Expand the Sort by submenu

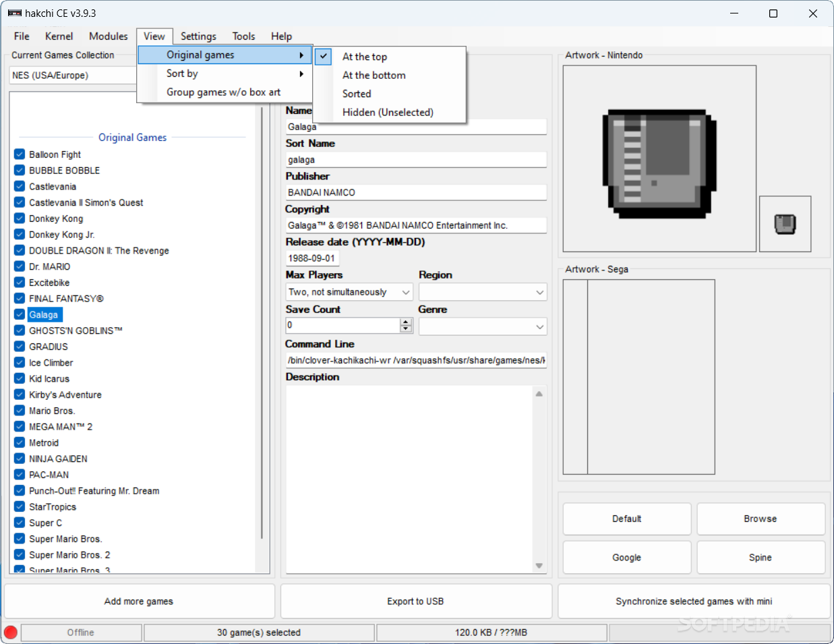[224, 74]
